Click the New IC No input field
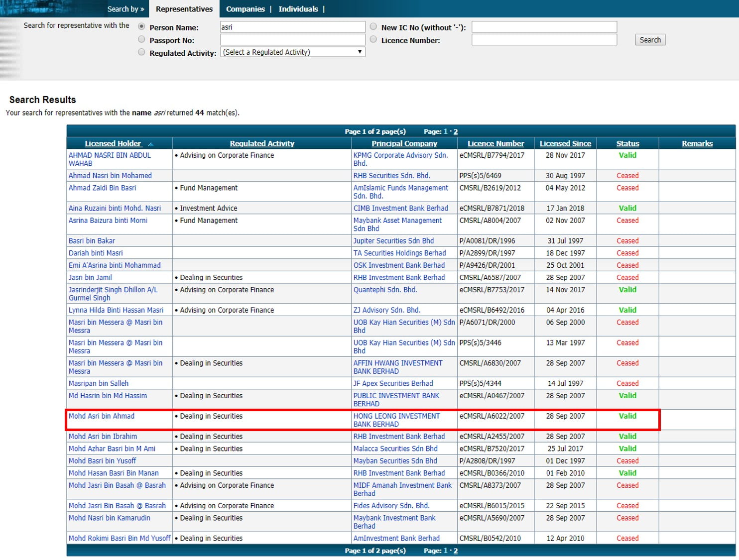 pos(544,27)
